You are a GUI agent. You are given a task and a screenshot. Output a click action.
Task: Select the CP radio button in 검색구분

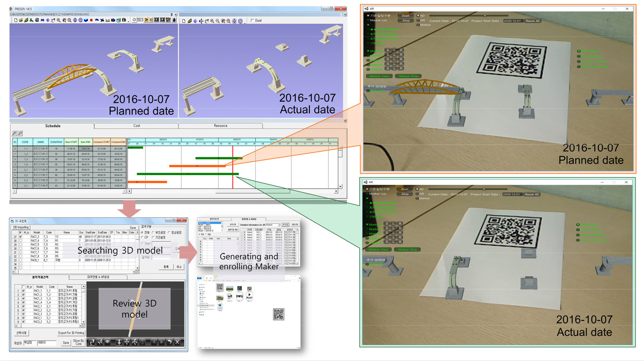[x=142, y=237]
